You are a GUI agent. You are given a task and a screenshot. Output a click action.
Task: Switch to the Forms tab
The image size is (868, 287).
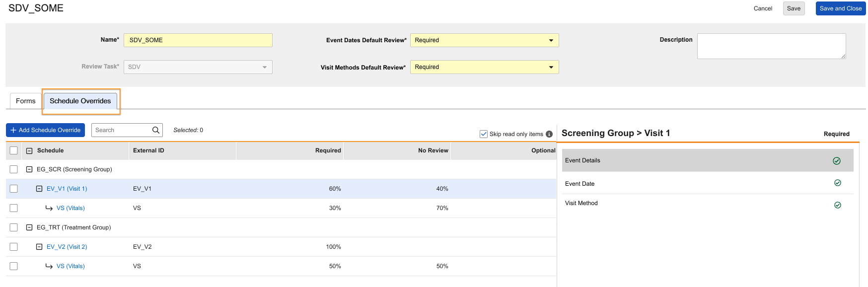tap(26, 101)
